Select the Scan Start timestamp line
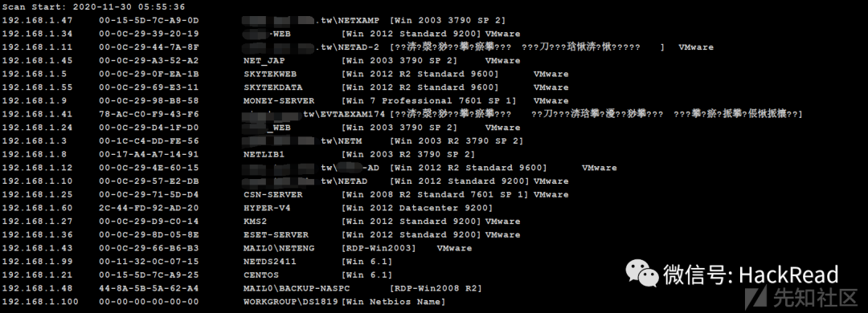The width and height of the screenshot is (868, 313). 93,7
